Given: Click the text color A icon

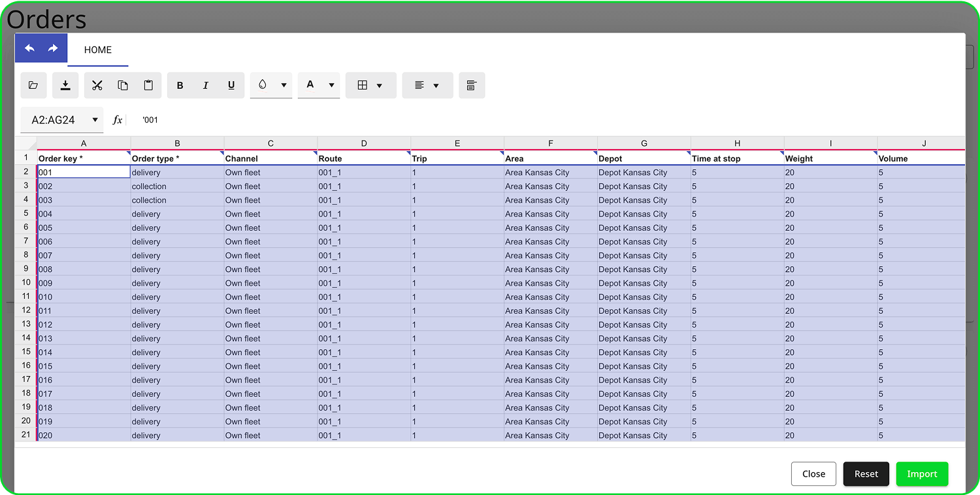Looking at the screenshot, I should coord(310,85).
